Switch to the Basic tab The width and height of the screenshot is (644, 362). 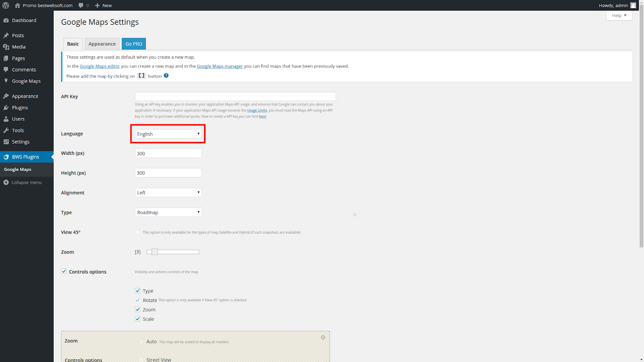coord(73,44)
